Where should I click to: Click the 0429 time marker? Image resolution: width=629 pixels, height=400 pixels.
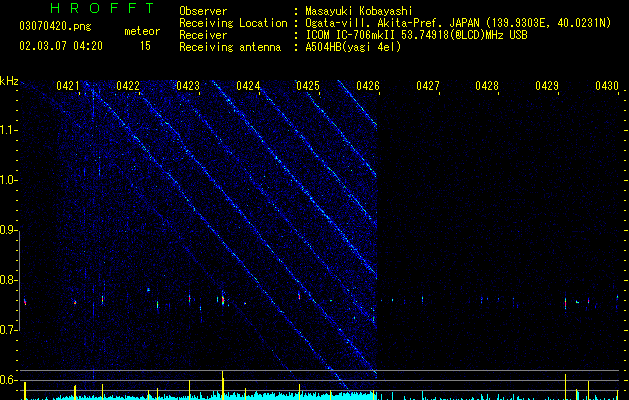point(547,85)
